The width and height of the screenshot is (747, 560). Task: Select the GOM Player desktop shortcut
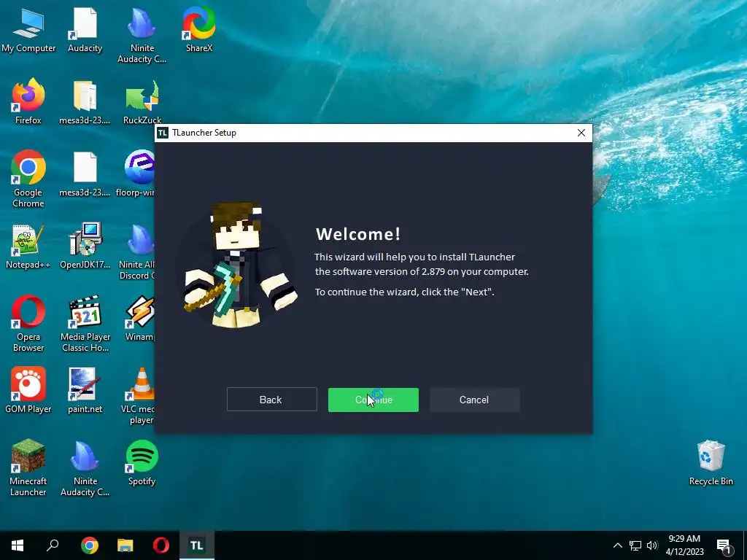tap(28, 391)
